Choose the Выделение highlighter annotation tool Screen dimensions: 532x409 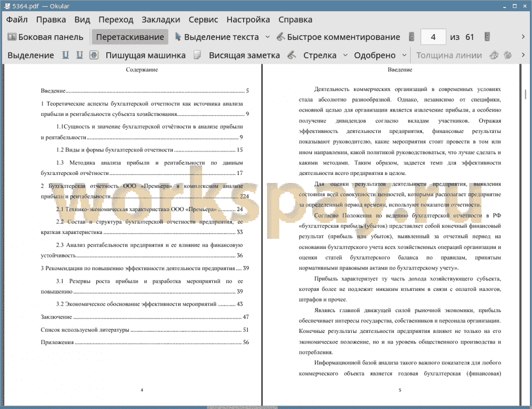coord(30,55)
